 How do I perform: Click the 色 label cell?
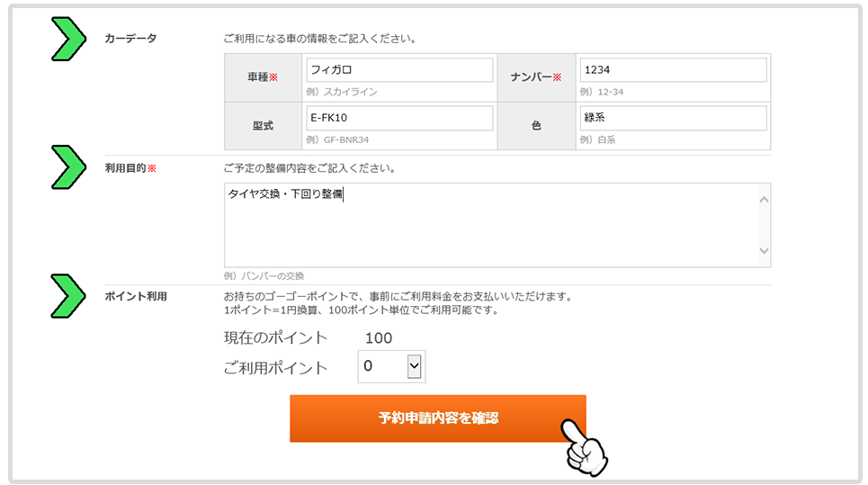[x=536, y=126]
